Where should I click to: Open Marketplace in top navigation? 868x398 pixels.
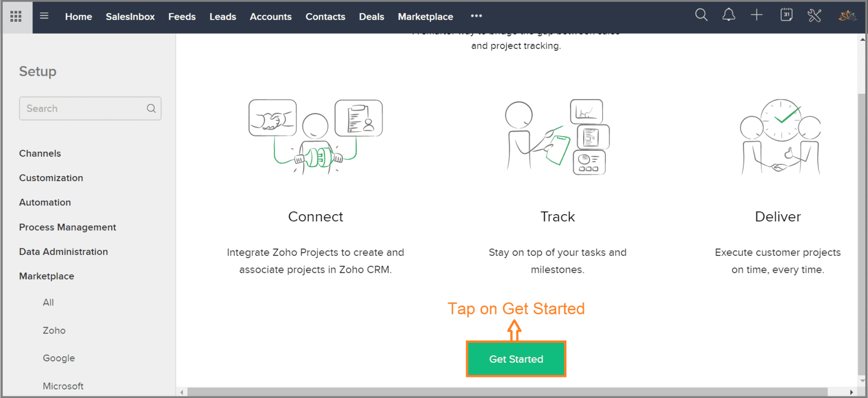(425, 17)
